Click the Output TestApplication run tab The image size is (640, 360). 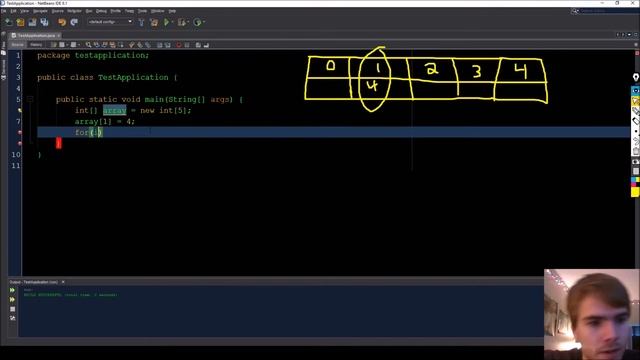coord(34,282)
